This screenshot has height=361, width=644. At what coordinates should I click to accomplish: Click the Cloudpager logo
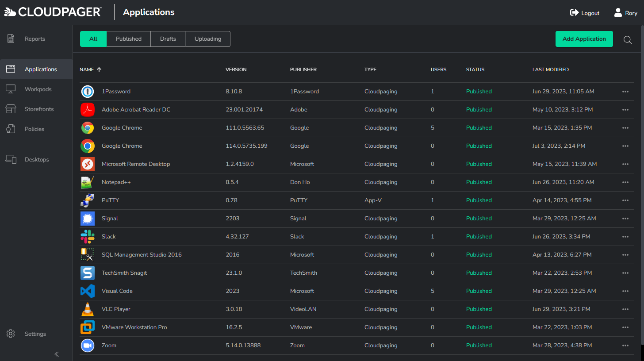(53, 12)
